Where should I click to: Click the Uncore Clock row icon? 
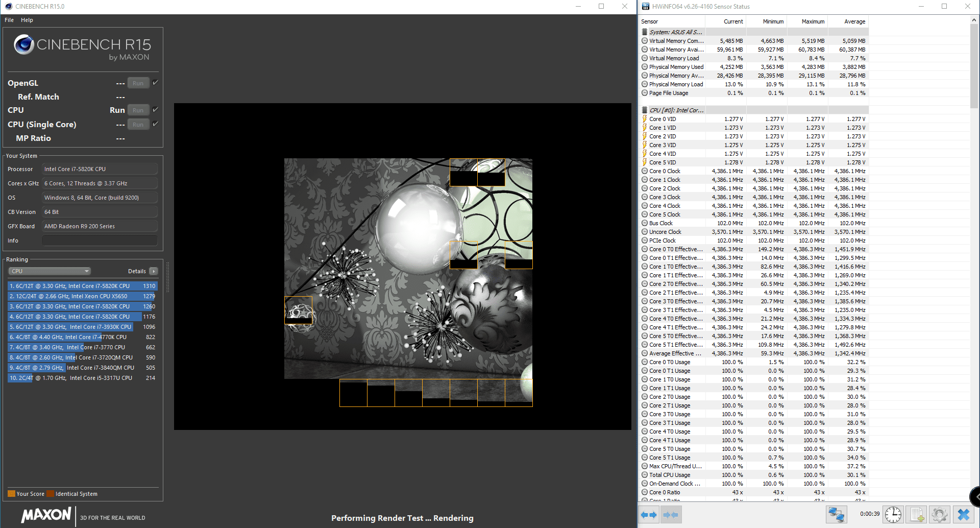pos(645,232)
